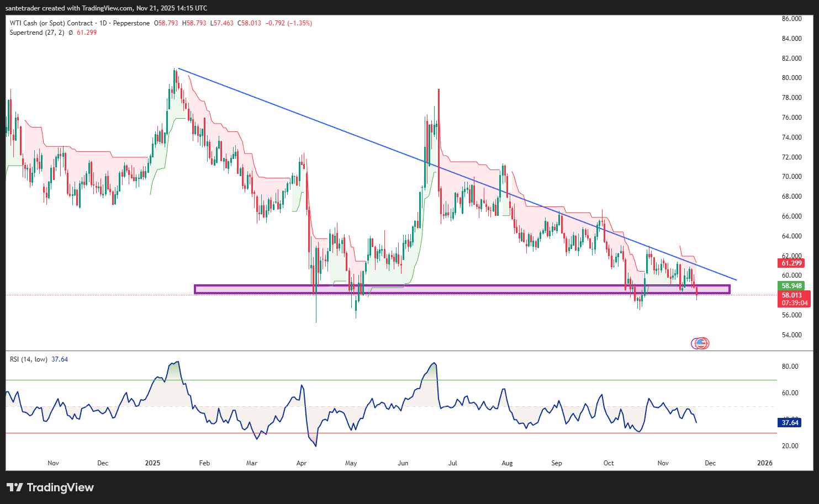Click the red 58.013 current price tag
The width and height of the screenshot is (819, 504).
(792, 295)
